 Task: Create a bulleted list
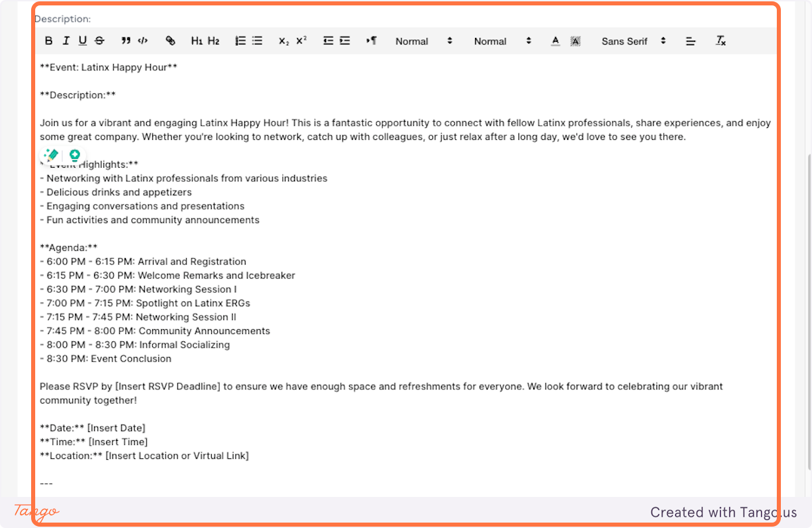click(257, 41)
